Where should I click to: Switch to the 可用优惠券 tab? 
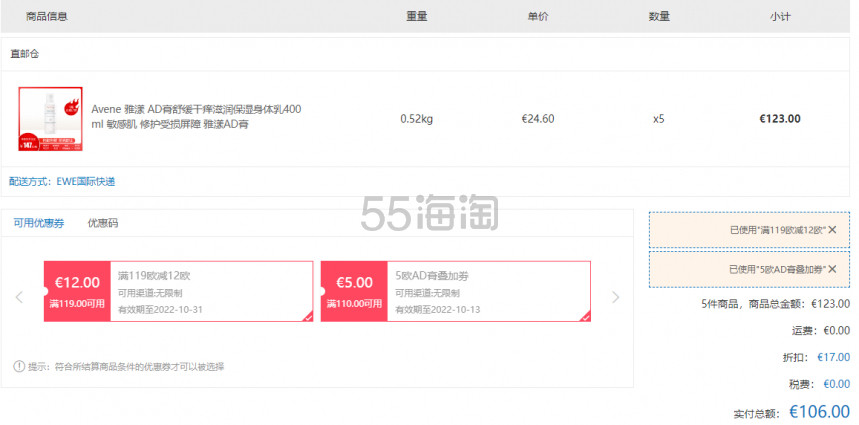[38, 223]
